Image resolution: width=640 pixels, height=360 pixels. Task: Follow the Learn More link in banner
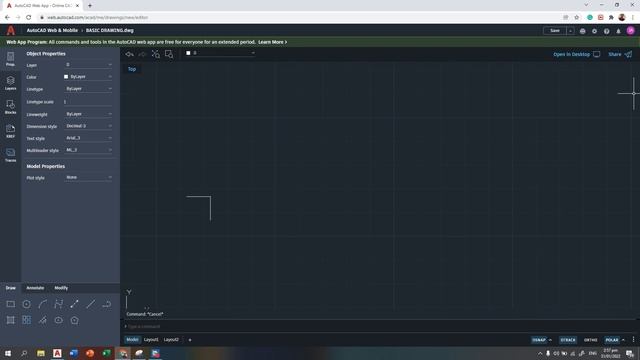[x=272, y=42]
